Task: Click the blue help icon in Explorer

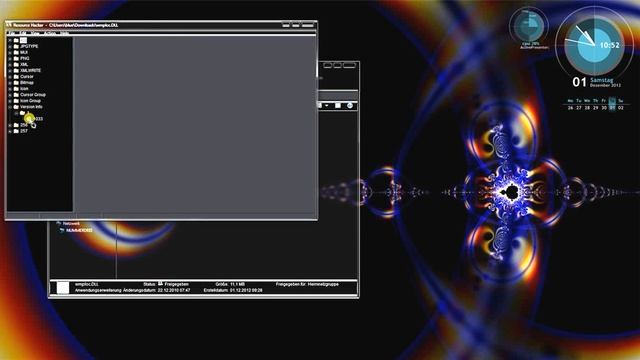Action: [x=350, y=106]
